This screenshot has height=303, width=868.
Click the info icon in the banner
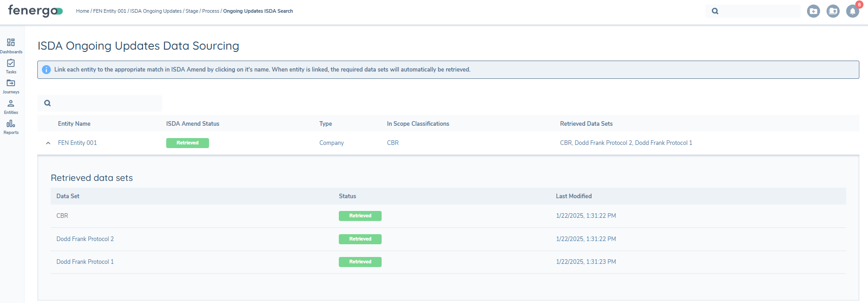[x=46, y=70]
